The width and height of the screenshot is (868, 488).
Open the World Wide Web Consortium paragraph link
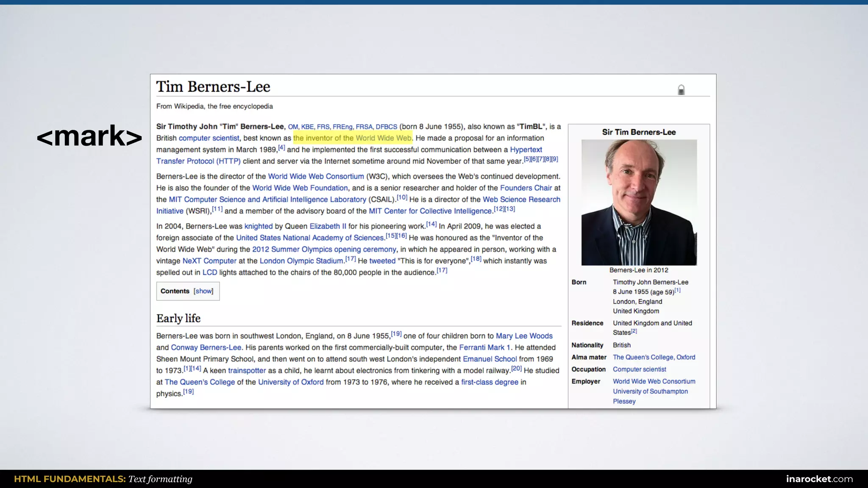tap(316, 176)
